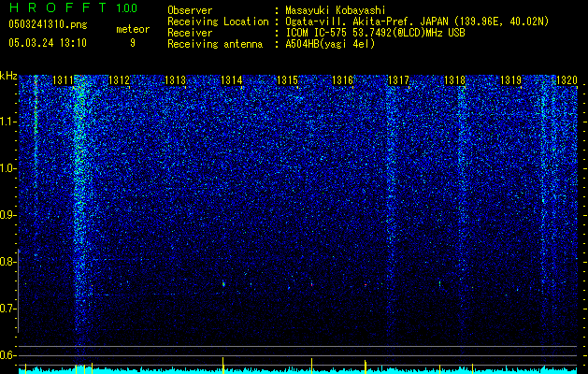
Task: Click the meteor count value 9
Action: click(133, 43)
